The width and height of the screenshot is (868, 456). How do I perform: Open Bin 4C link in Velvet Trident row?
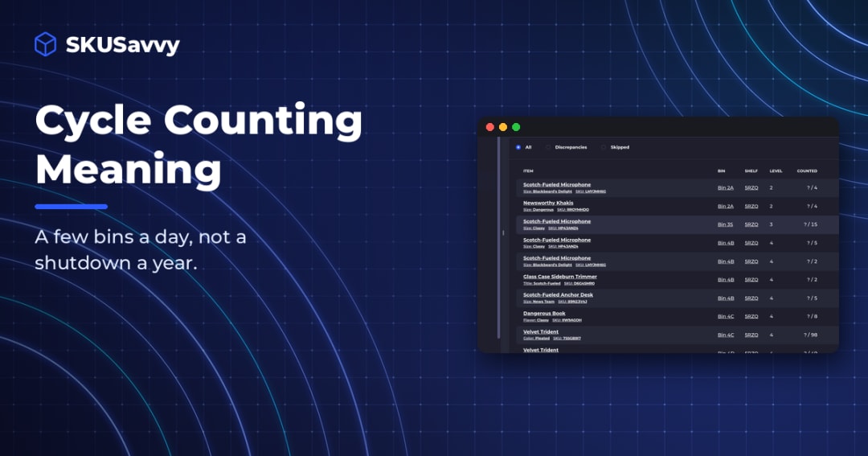click(726, 335)
